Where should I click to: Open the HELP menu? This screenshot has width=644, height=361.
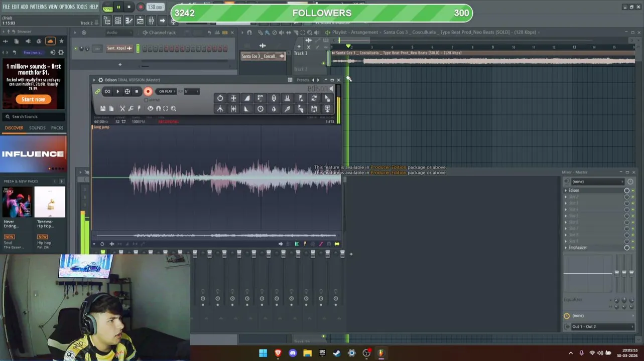(94, 7)
